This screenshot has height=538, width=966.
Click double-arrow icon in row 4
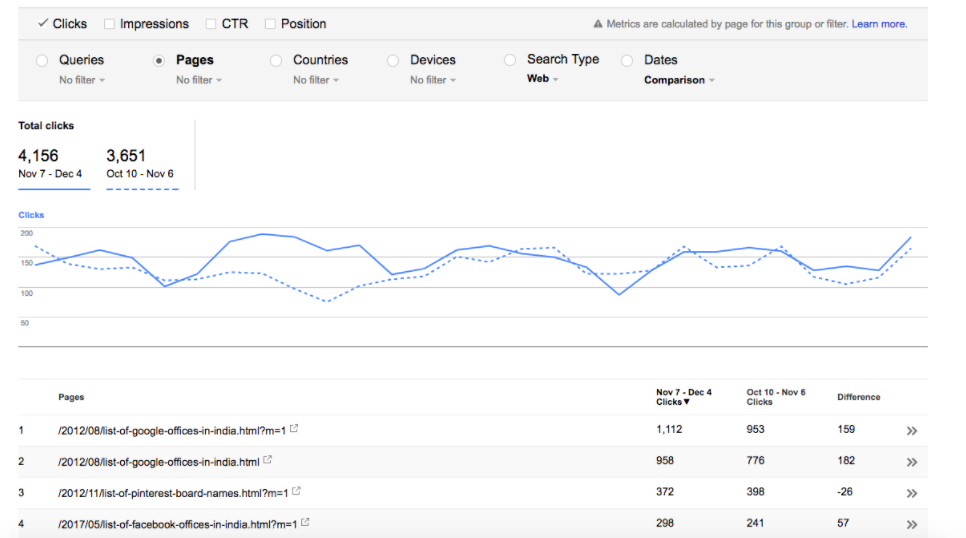tap(911, 524)
